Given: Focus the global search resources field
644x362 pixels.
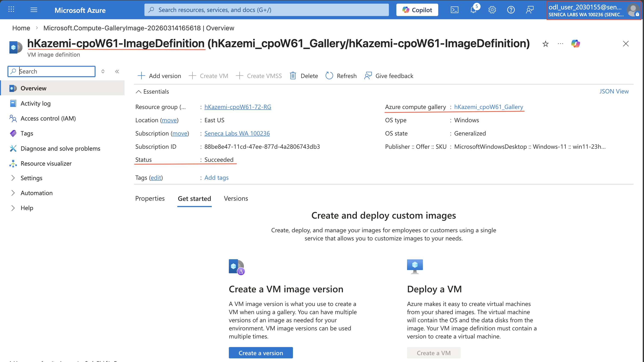Looking at the screenshot, I should click(266, 10).
